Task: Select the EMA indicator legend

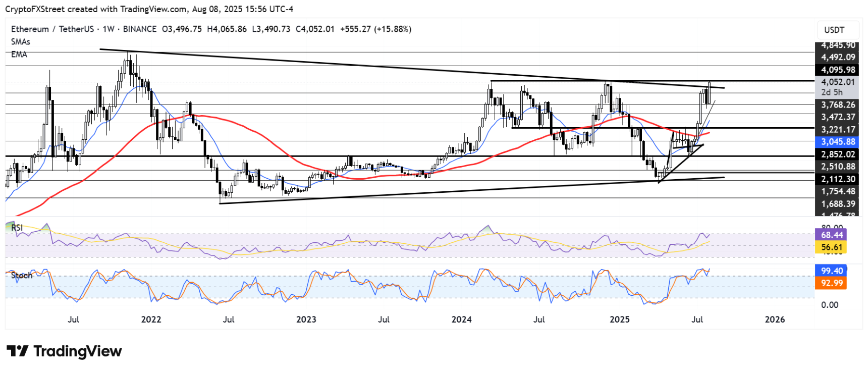Action: tap(19, 55)
